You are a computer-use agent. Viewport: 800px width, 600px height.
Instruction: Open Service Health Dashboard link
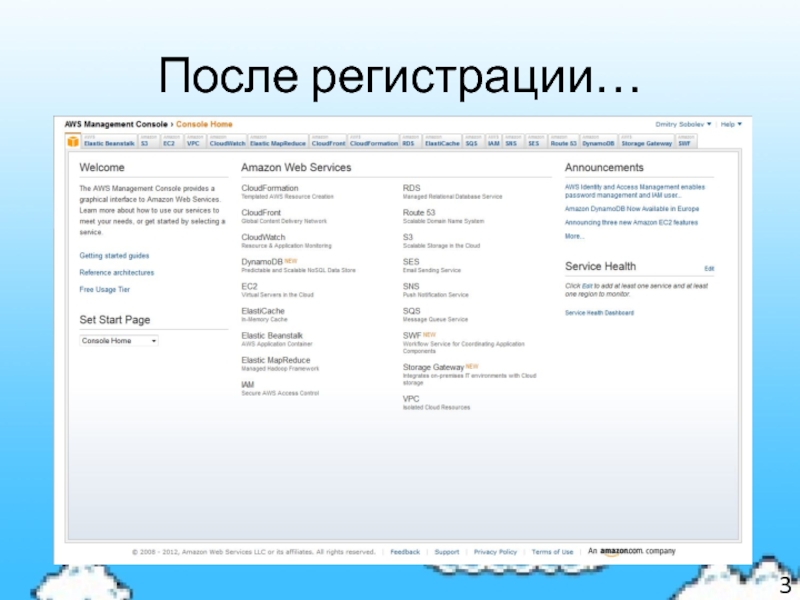599,313
